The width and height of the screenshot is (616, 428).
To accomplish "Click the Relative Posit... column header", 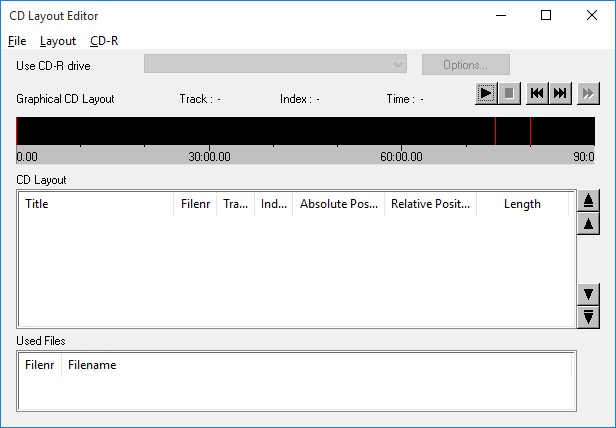I will coord(430,204).
